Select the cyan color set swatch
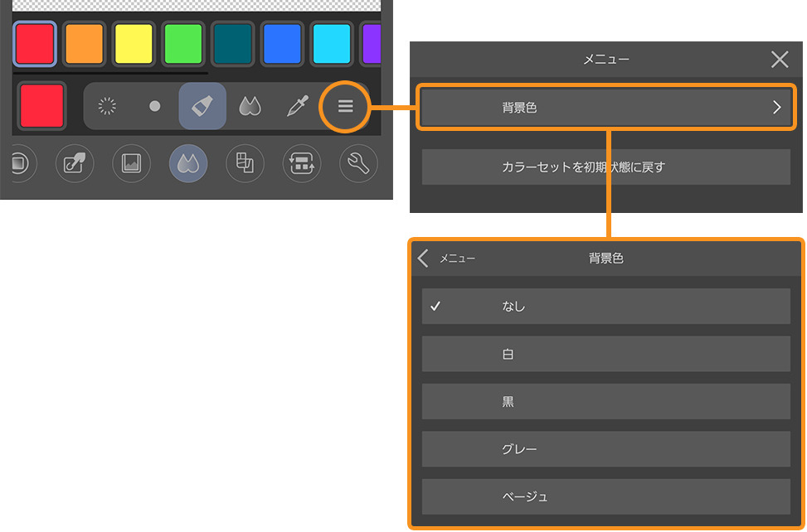 (332, 44)
